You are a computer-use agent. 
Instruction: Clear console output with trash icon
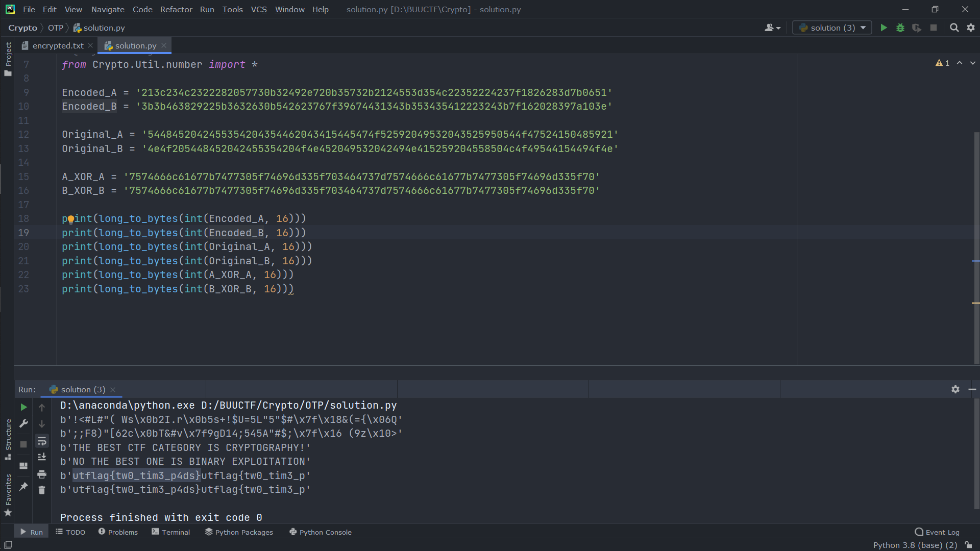pos(42,490)
